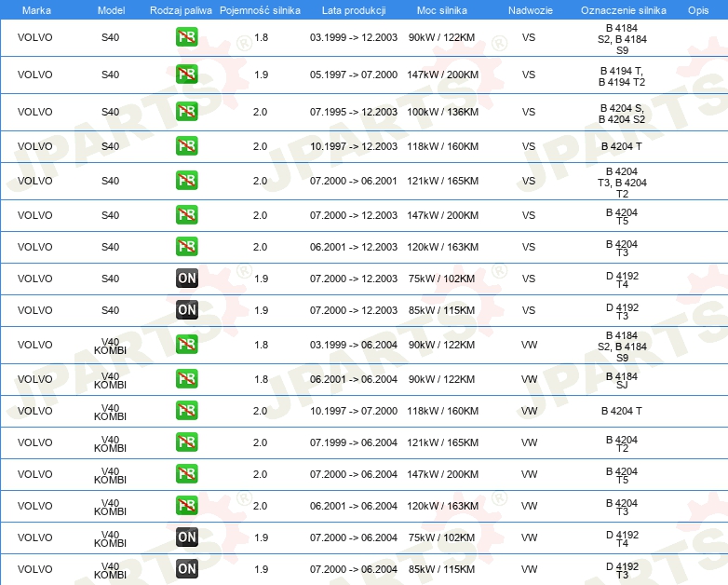Click petrol icon in V40 KOMBI 120kW / 163KM row
Viewport: 728px width, 585px height.
coord(186,505)
